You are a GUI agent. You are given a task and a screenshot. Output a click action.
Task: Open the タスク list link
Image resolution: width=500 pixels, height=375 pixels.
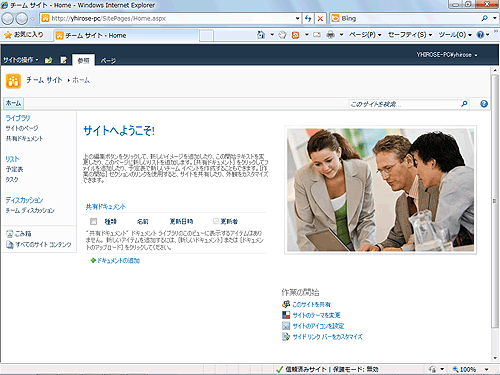click(x=12, y=180)
